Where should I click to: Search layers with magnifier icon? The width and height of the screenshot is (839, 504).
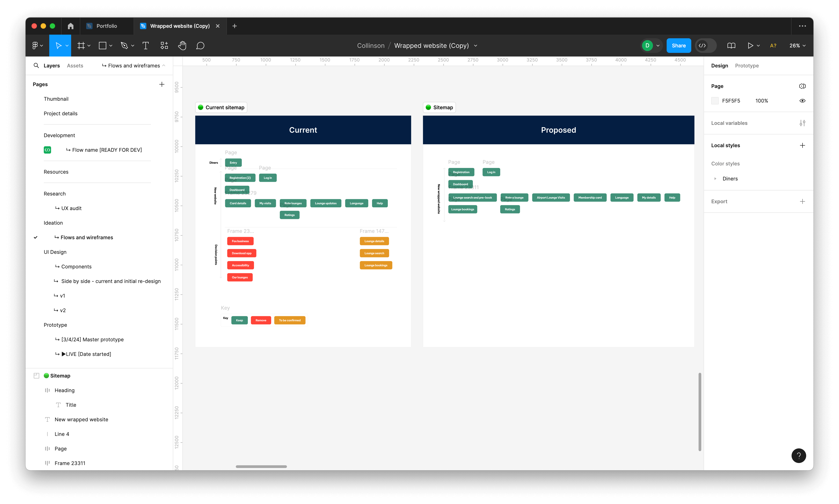click(36, 66)
